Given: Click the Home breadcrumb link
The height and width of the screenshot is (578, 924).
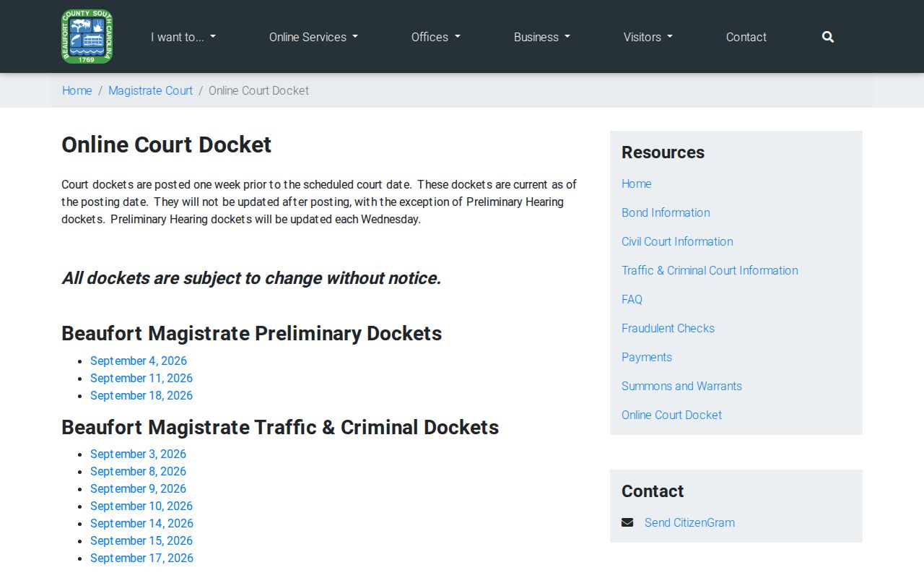Looking at the screenshot, I should (77, 90).
